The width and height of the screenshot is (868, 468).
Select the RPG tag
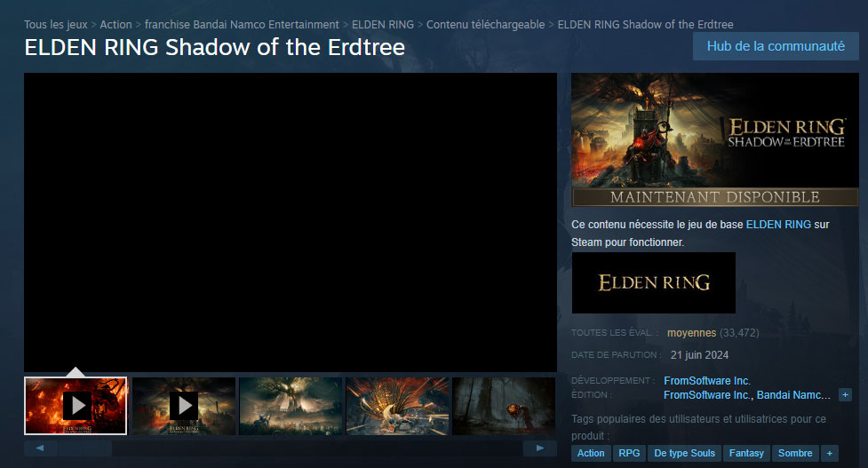click(x=629, y=453)
